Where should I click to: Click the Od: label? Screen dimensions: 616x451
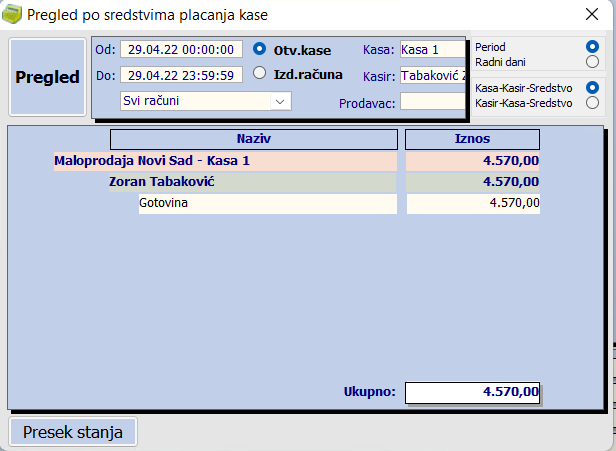(105, 50)
